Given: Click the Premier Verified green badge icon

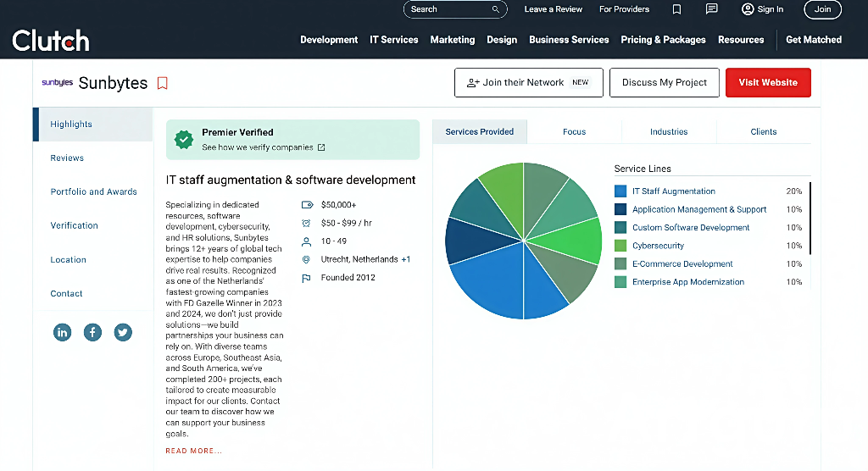Looking at the screenshot, I should coord(183,139).
